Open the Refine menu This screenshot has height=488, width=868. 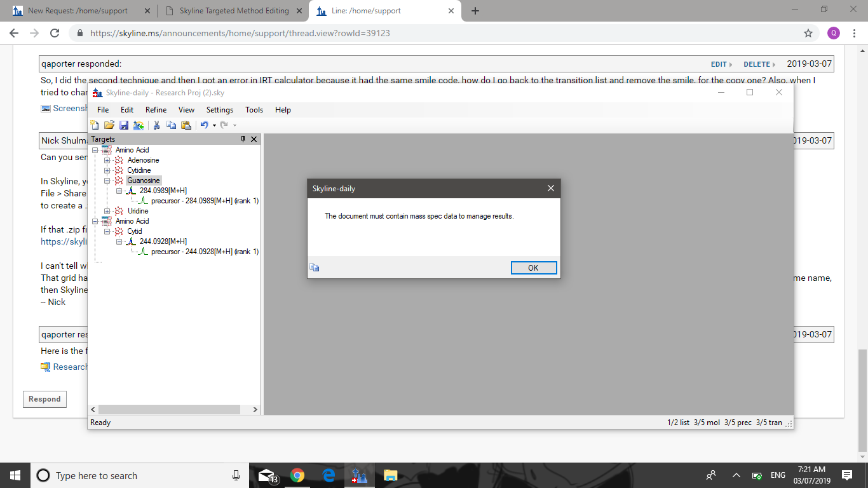(156, 110)
